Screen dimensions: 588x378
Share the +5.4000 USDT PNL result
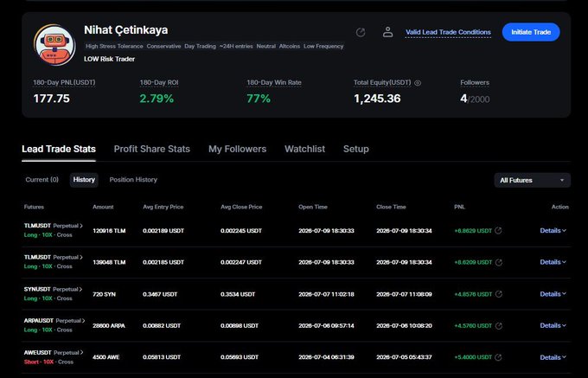click(x=498, y=357)
